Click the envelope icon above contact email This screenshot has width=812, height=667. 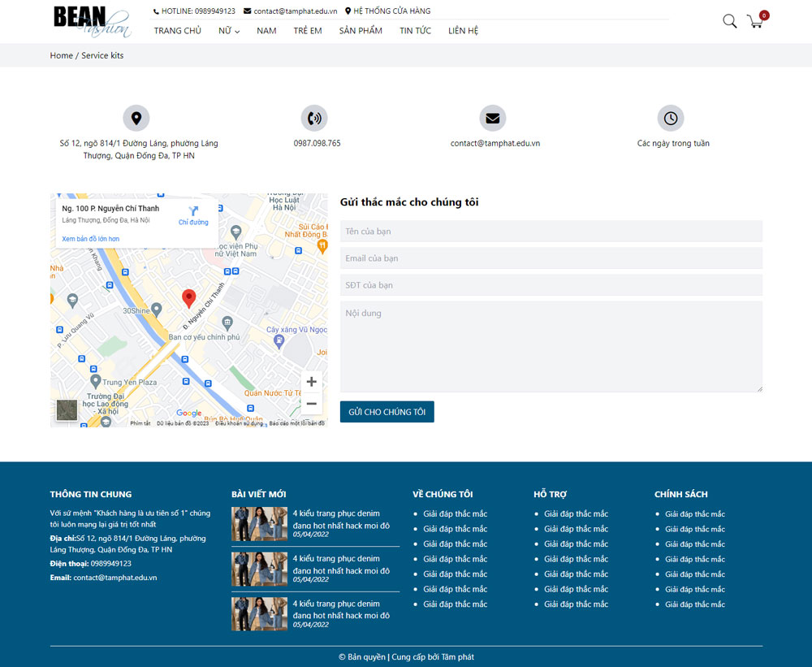(492, 118)
